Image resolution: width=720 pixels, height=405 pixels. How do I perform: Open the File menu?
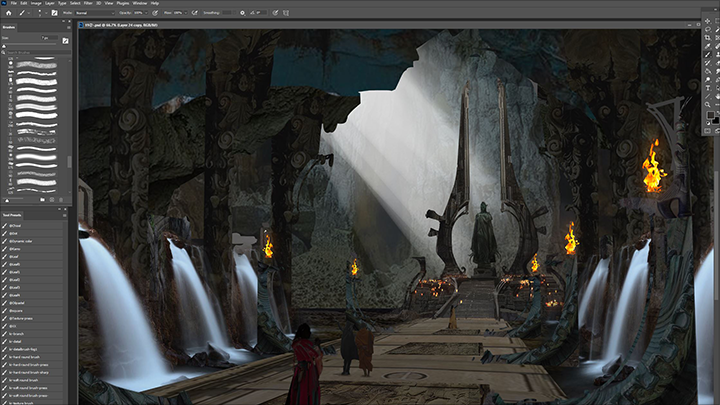(14, 3)
